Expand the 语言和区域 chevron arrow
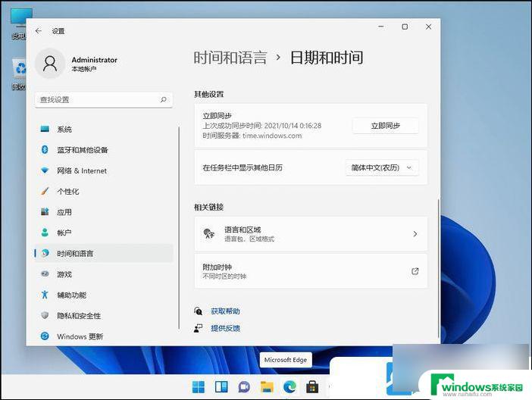Viewport: 532px width, 400px height. [415, 234]
